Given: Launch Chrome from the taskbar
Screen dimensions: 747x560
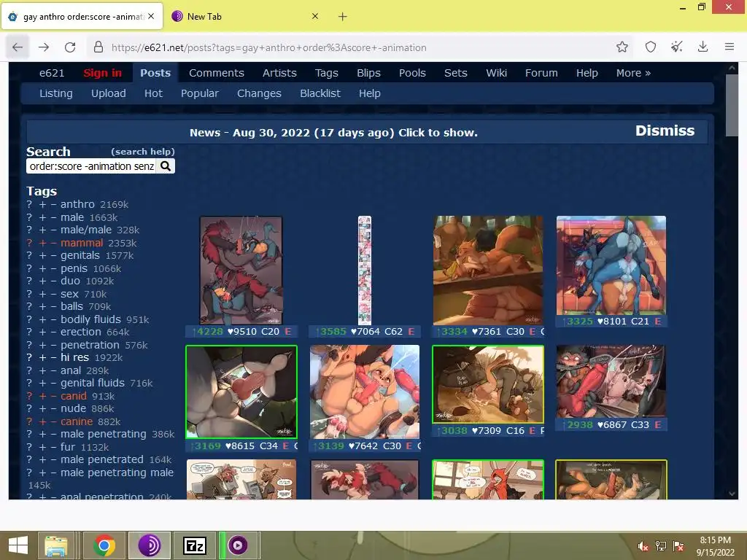Looking at the screenshot, I should 105,545.
